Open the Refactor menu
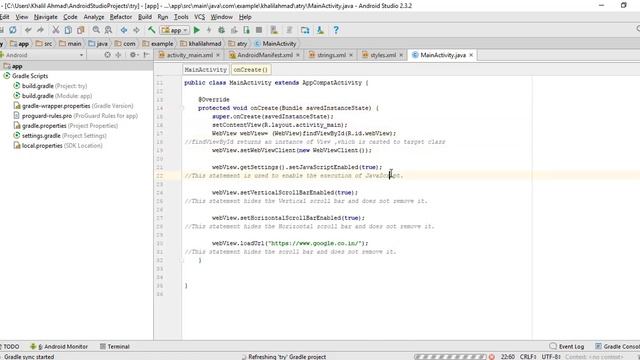This screenshot has width=640, height=360. point(121,17)
